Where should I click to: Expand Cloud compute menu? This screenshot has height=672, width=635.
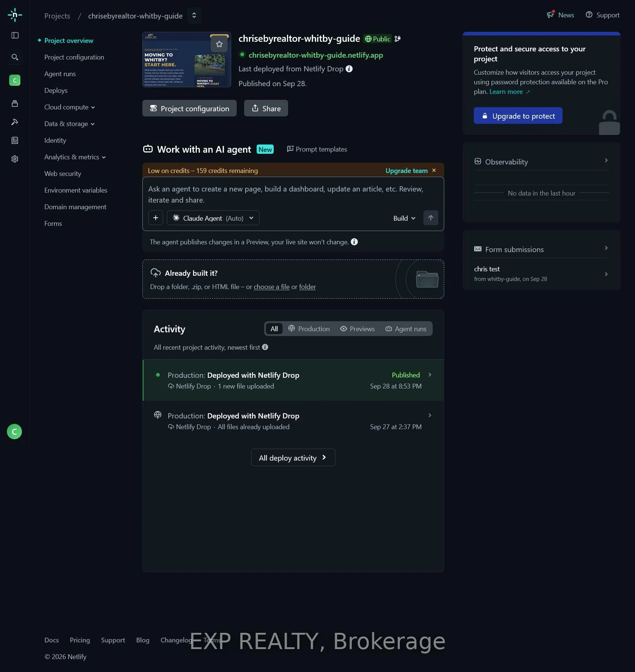[70, 107]
